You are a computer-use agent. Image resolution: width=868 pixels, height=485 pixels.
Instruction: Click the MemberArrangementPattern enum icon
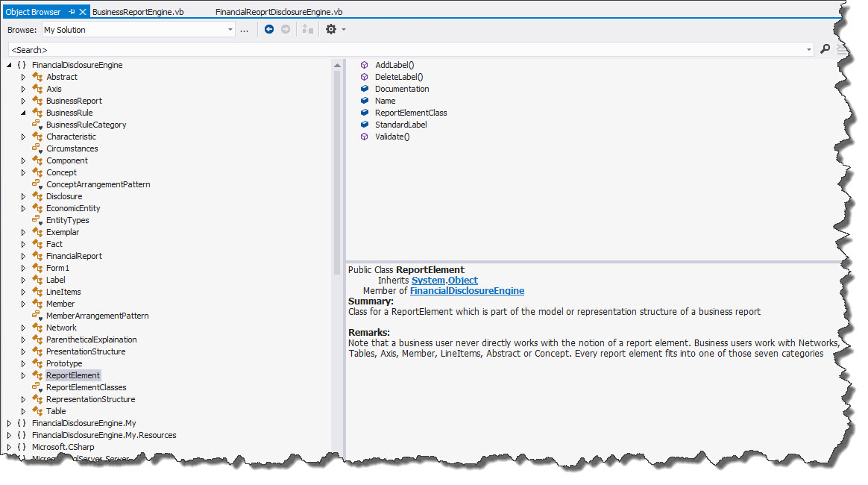click(x=37, y=316)
